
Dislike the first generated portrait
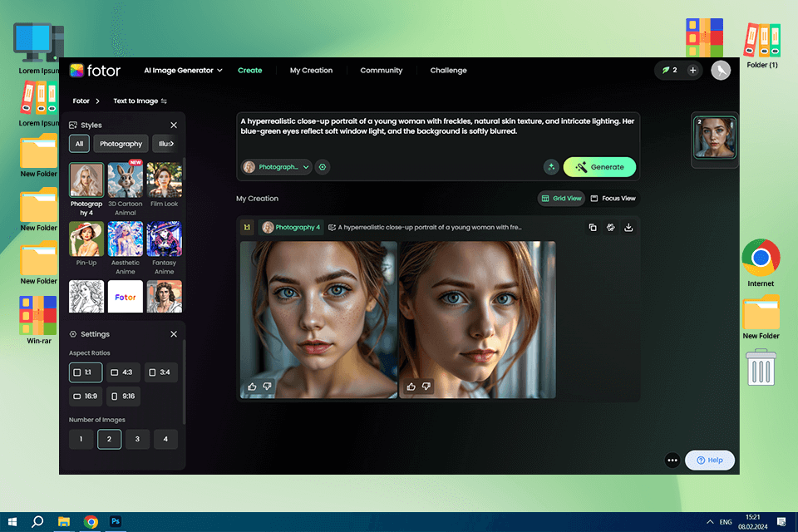tap(267, 387)
